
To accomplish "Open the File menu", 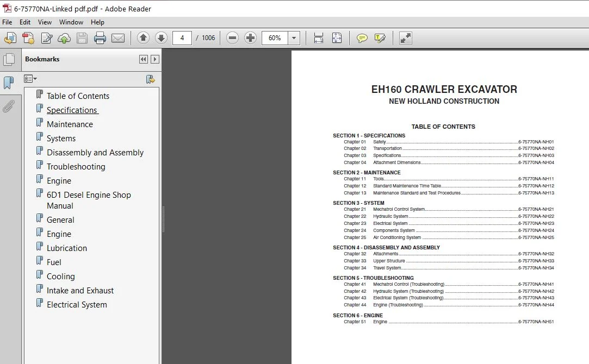I will 7,22.
